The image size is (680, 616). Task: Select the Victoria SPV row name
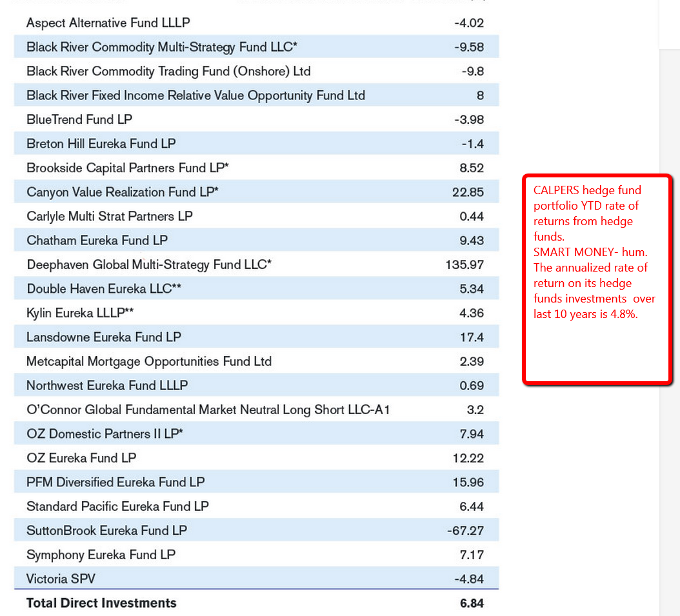(61, 579)
